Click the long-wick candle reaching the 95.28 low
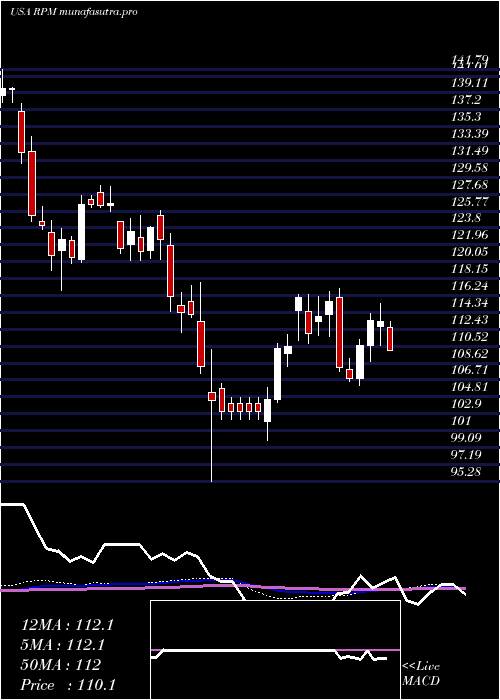Screen dimensions: 500x700 coord(212,416)
